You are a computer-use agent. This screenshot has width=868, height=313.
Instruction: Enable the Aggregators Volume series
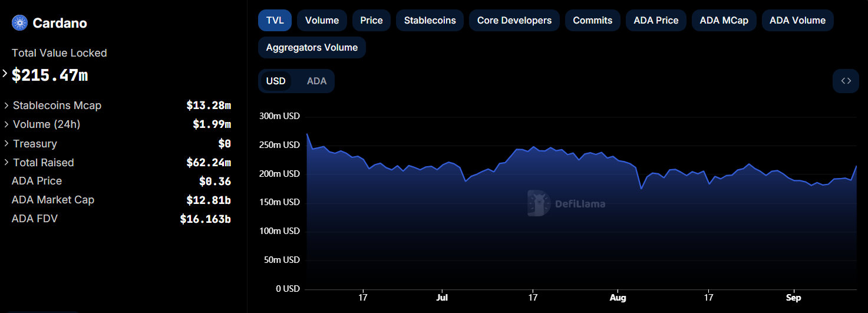pos(312,47)
